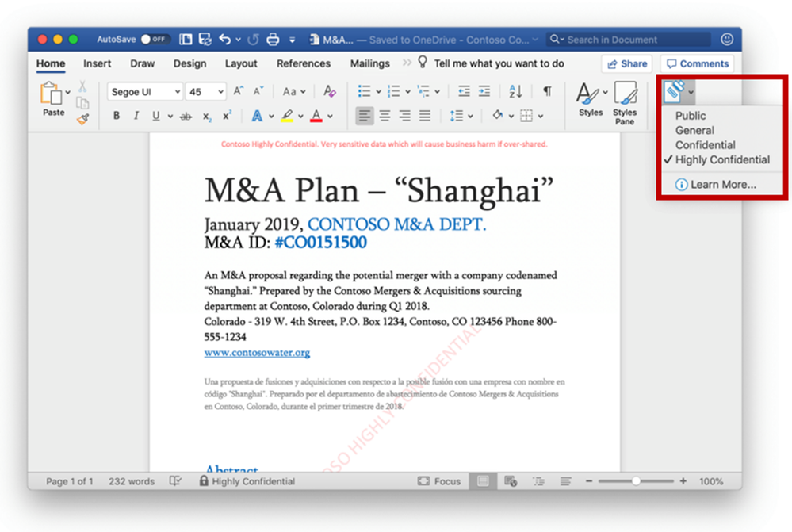Decrease font size with smaller A icon
Screen dimensions: 792x532
tap(258, 91)
